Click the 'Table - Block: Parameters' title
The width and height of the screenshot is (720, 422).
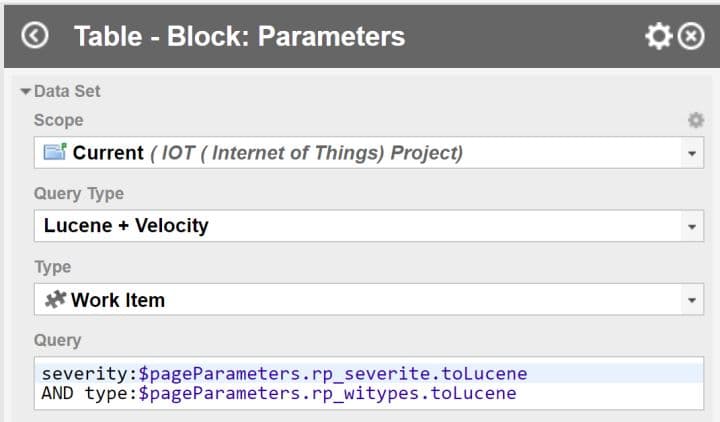[x=239, y=37]
